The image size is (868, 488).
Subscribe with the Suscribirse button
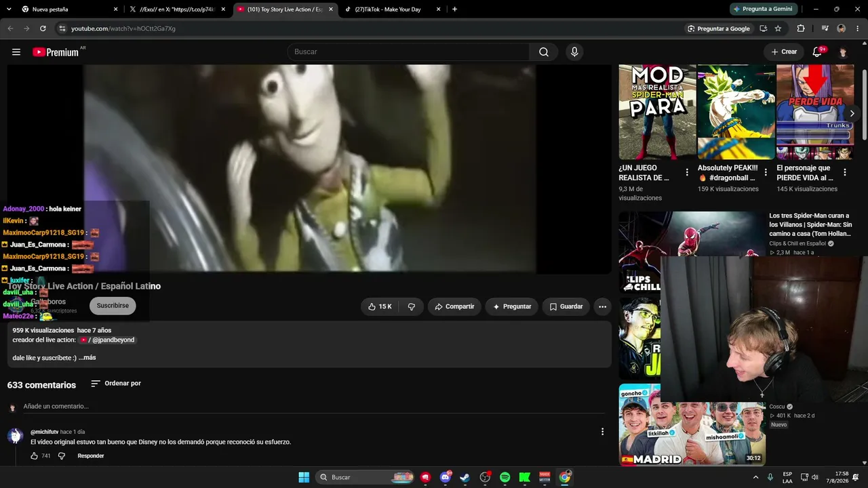tap(113, 306)
